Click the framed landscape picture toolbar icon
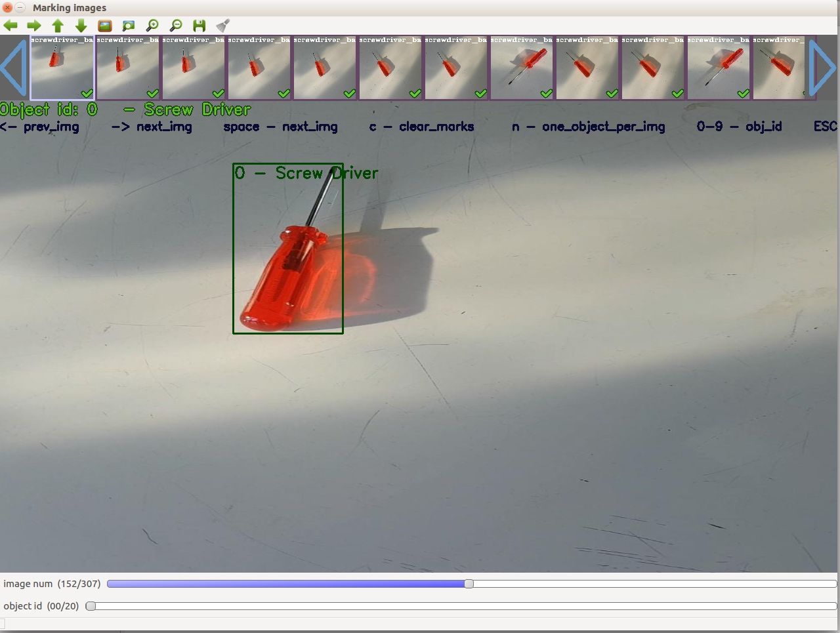Viewport: 840px width, 633px height. [x=105, y=26]
